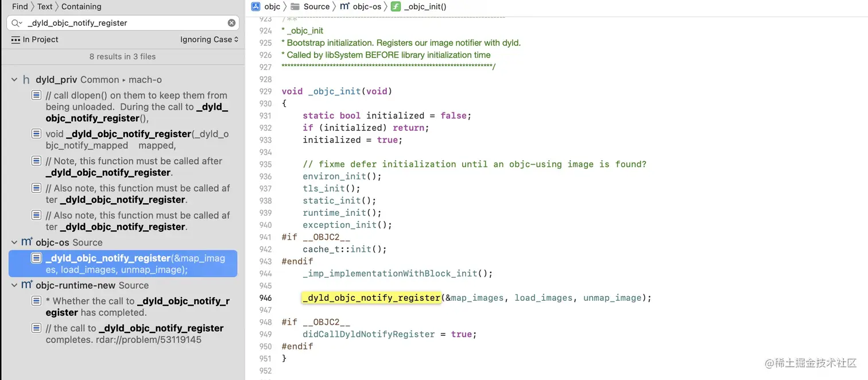The image size is (868, 380).
Task: Click text icon beside 'call dlopen()' result
Action: [36, 95]
